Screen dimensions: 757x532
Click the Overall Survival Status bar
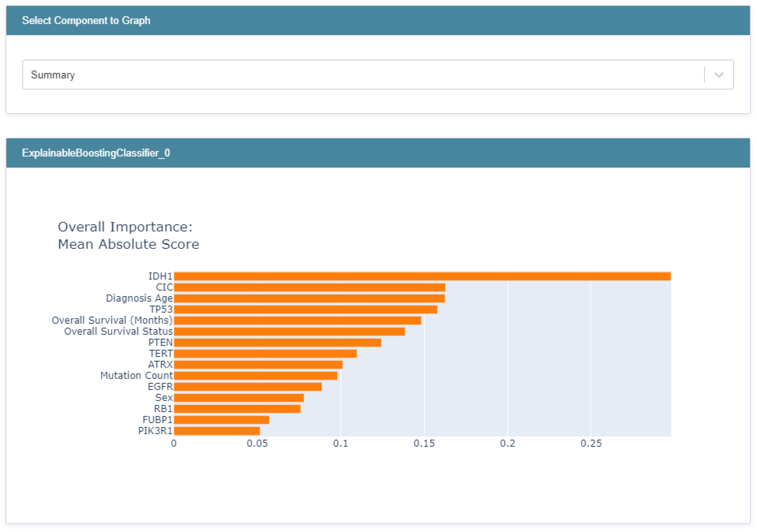click(289, 332)
